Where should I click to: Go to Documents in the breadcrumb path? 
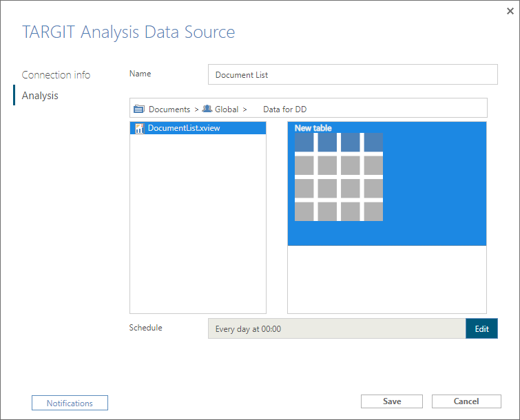pyautogui.click(x=169, y=109)
